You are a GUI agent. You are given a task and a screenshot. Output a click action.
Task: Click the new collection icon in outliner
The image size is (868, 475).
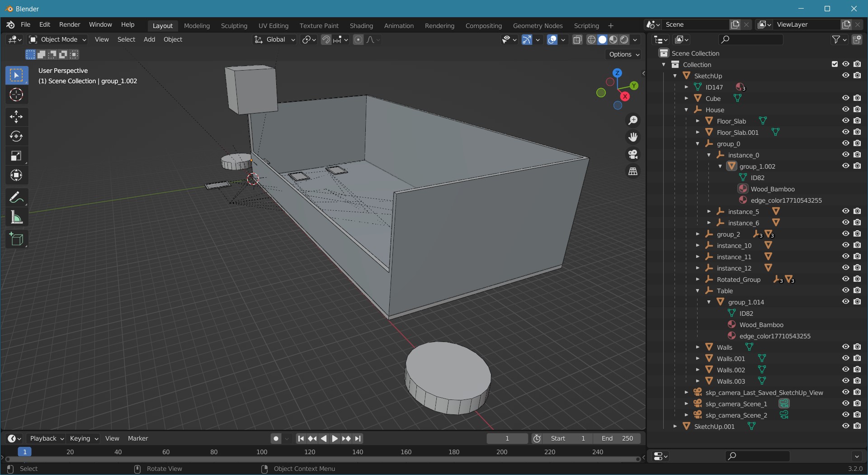(857, 40)
